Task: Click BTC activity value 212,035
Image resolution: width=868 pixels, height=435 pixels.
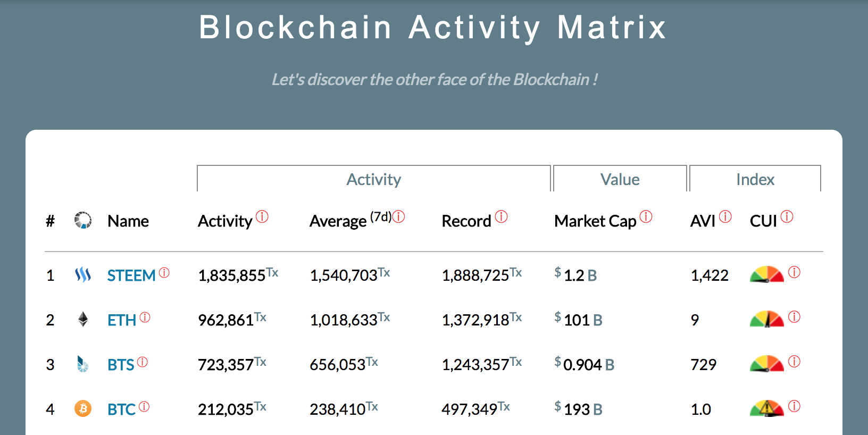Action: click(232, 408)
